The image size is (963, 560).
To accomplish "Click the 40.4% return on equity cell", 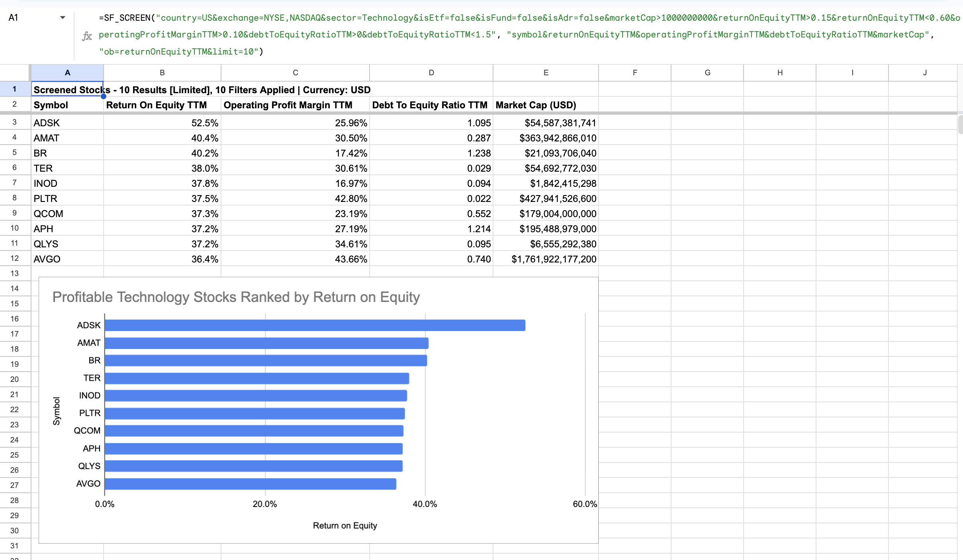I will 162,138.
